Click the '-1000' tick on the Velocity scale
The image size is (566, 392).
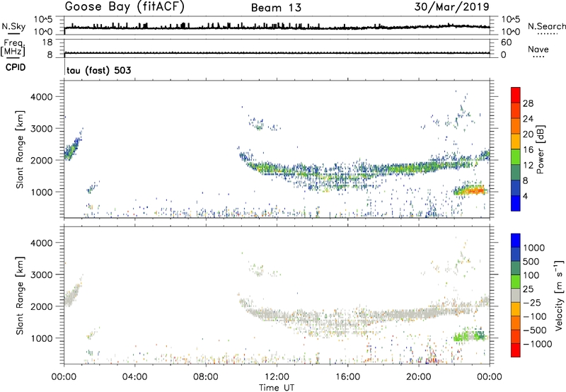click(538, 344)
